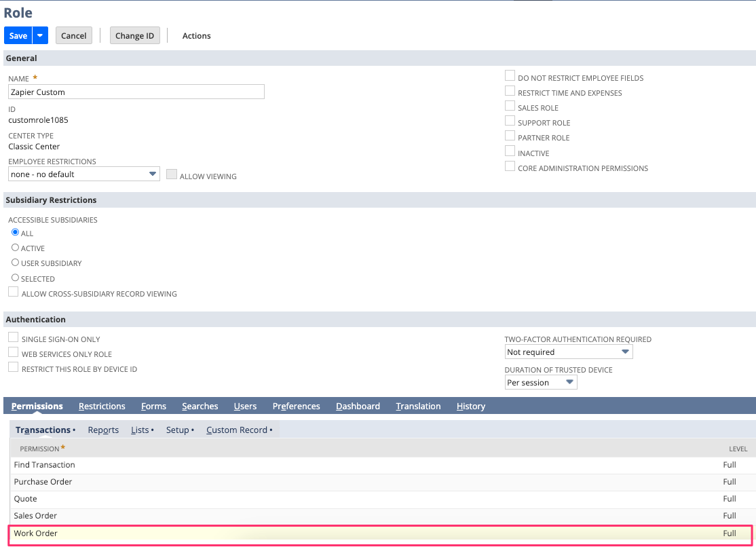Open the Actions menu

coord(196,35)
